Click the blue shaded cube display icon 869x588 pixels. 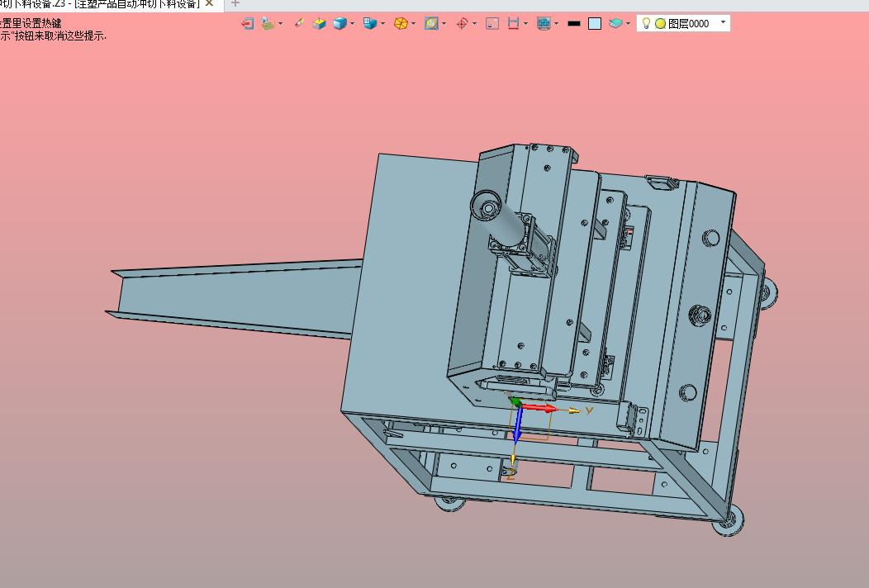pyautogui.click(x=340, y=23)
